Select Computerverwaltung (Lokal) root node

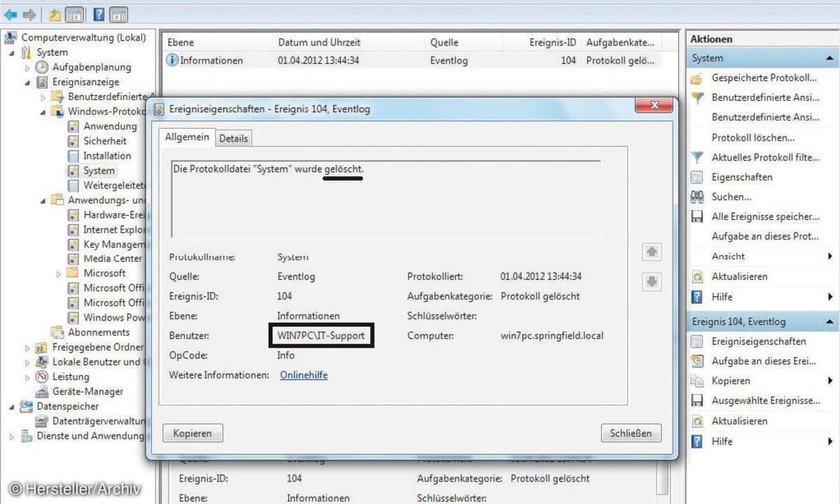pos(83,37)
